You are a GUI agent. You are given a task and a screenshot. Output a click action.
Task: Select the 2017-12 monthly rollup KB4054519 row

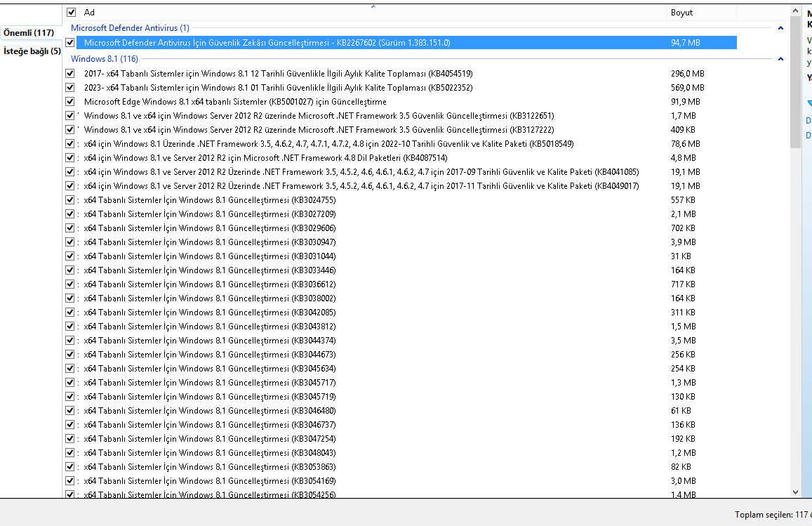[x=279, y=74]
